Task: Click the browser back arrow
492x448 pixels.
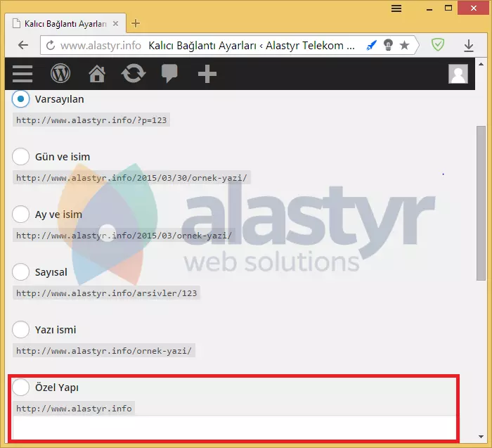Action: [23, 45]
